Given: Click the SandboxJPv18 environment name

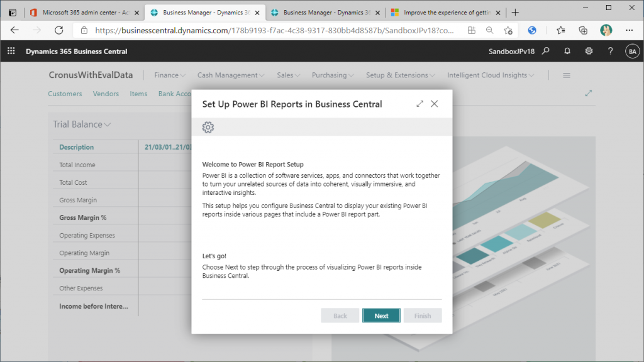Looking at the screenshot, I should tap(511, 52).
